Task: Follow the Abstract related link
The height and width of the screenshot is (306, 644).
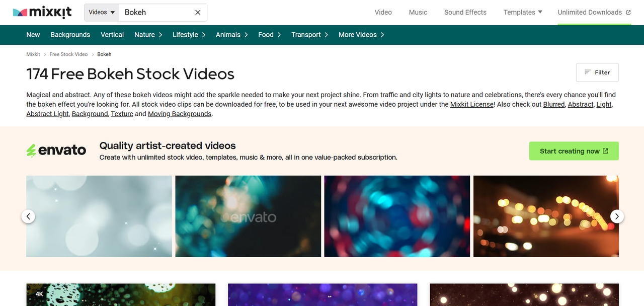Action: 581,105
